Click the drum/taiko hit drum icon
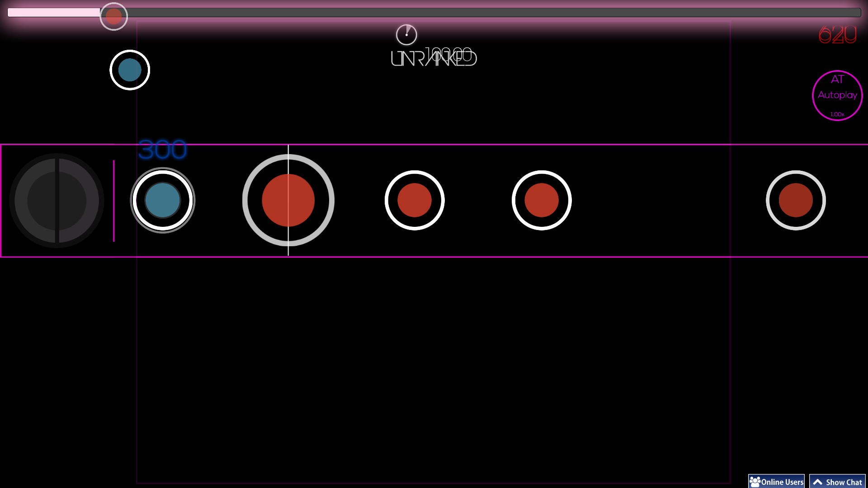 (56, 200)
